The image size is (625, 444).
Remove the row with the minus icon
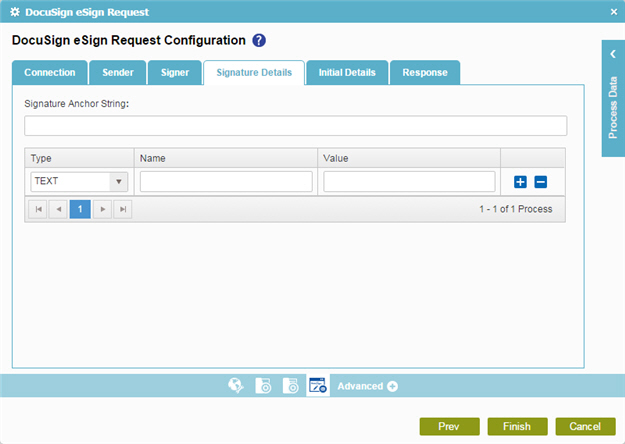coord(540,182)
